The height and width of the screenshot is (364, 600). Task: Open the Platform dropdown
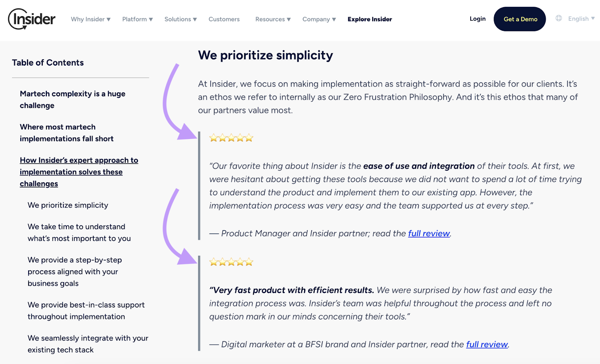click(x=137, y=19)
